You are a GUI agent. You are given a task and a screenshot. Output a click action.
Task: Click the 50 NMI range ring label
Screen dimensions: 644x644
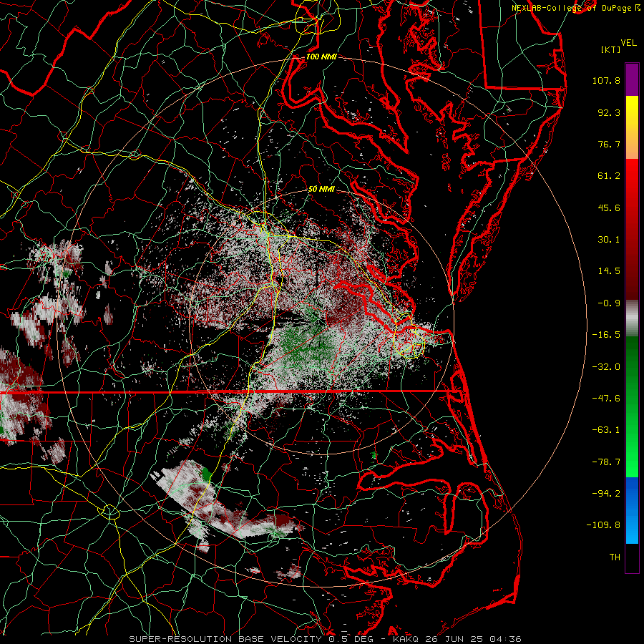pos(321,189)
